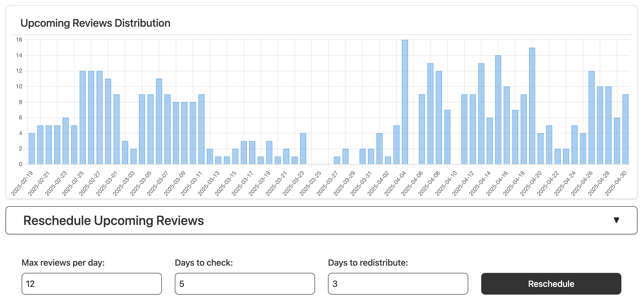
Task: Focus the Days to redistribute field
Action: click(398, 284)
